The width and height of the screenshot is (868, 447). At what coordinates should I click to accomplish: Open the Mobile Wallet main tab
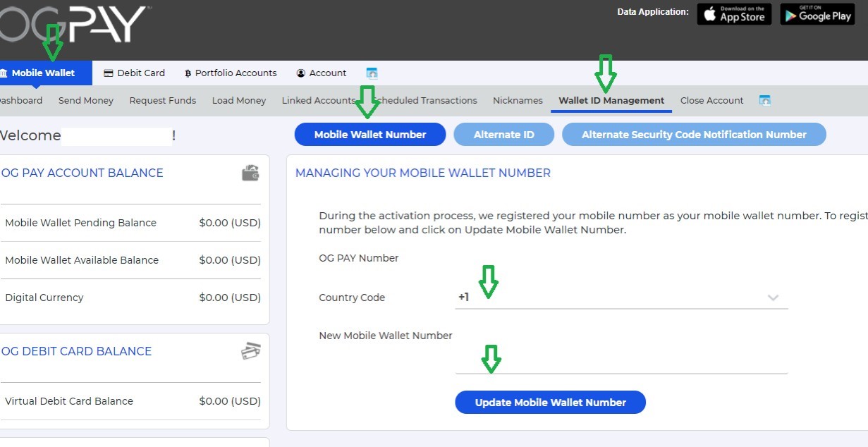tap(46, 73)
